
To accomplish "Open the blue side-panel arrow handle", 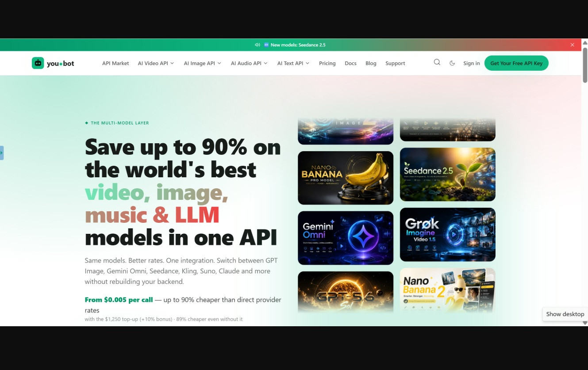I will [2, 153].
